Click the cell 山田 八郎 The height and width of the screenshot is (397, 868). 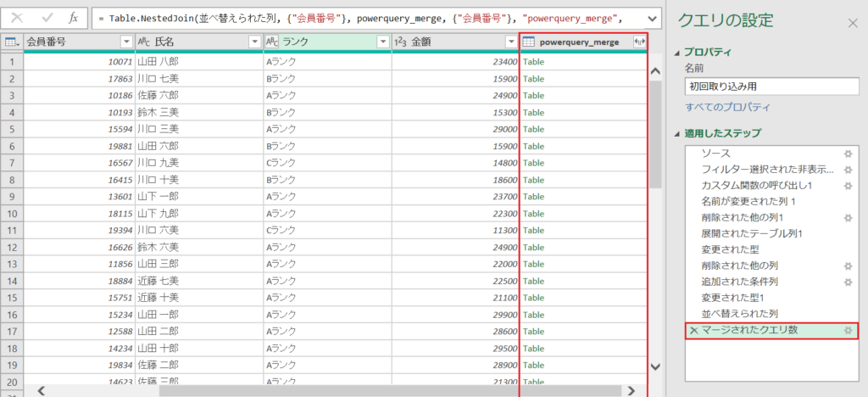click(199, 62)
